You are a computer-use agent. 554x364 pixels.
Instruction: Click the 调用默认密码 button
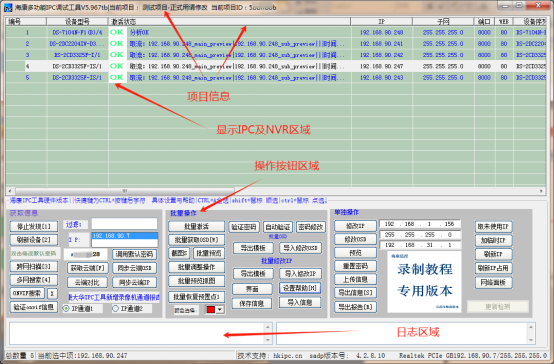pos(135,254)
